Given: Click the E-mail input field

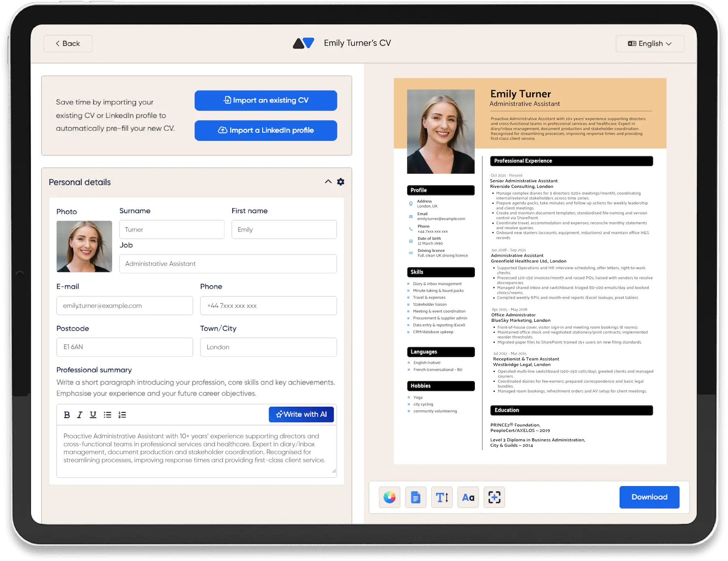Looking at the screenshot, I should click(125, 306).
